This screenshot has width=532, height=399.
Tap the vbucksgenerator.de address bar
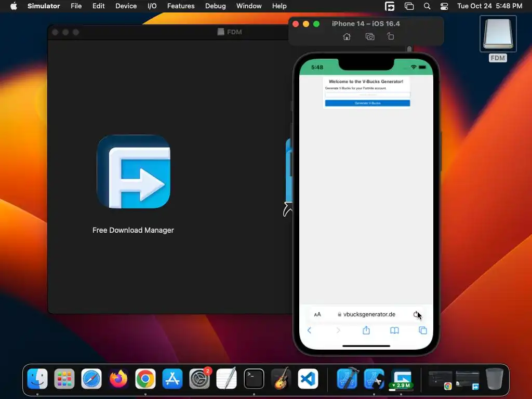[x=366, y=314]
